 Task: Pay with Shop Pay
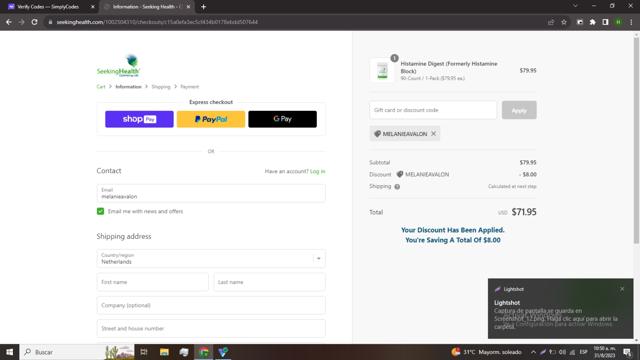139,119
